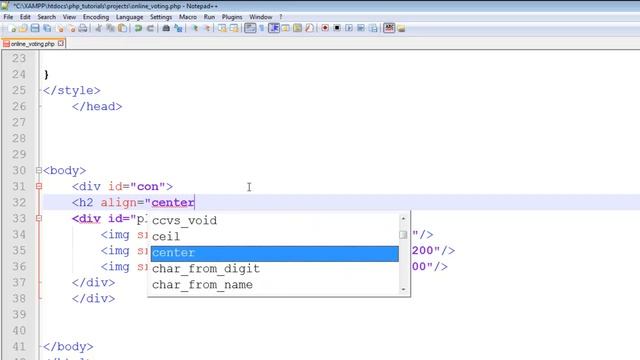The width and height of the screenshot is (640, 360).
Task: Open Find with the binoculars icon
Action: [166, 28]
